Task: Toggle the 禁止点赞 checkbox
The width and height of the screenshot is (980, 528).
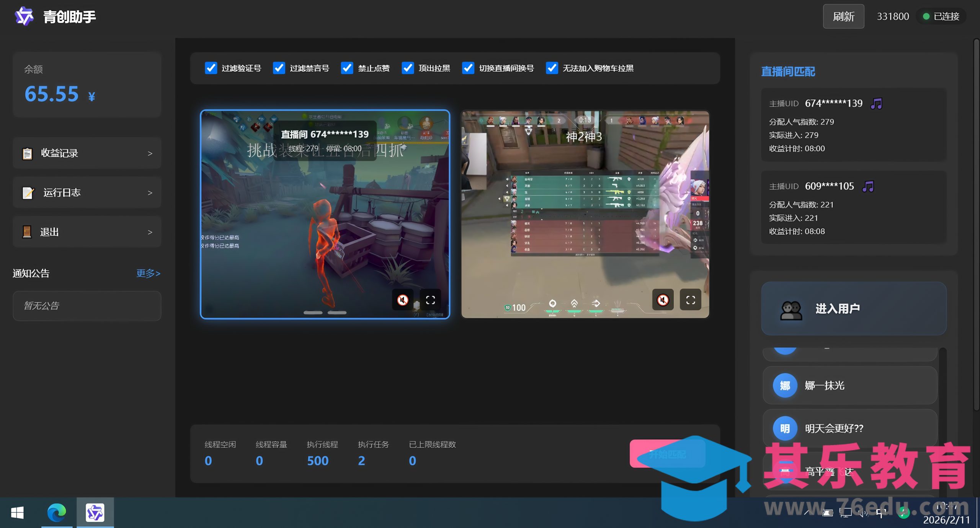Action: pos(347,68)
